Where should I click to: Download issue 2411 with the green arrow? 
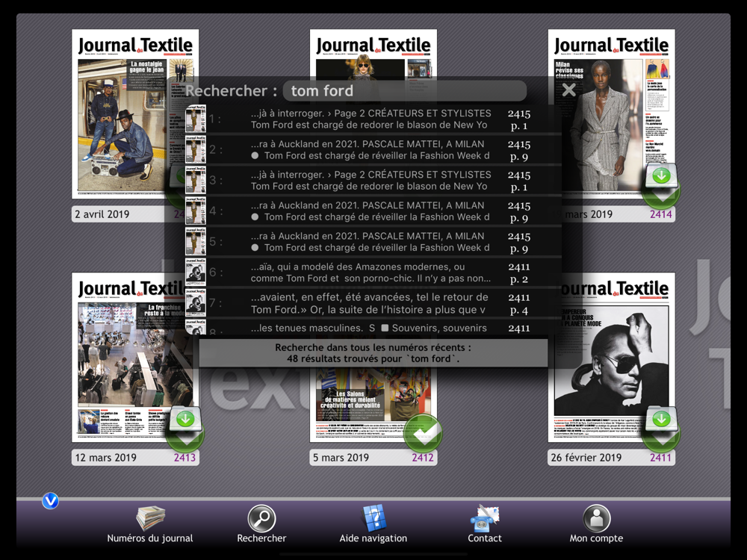[661, 419]
